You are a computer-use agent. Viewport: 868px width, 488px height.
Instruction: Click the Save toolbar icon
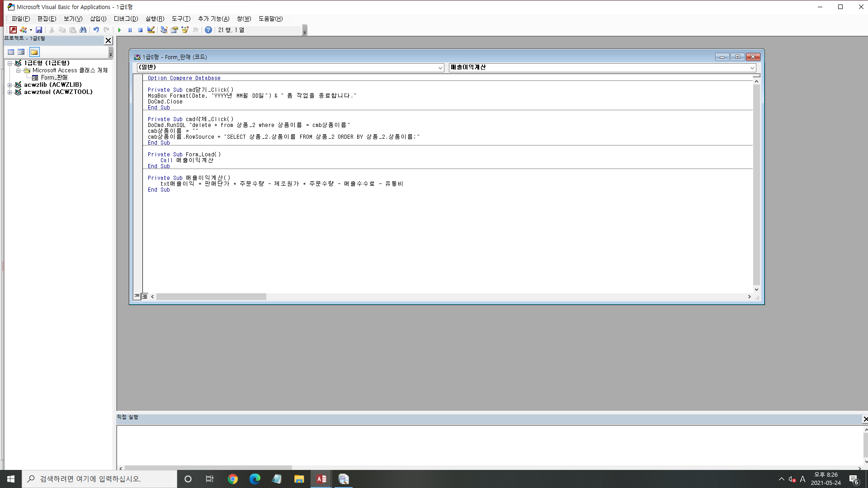pyautogui.click(x=39, y=30)
